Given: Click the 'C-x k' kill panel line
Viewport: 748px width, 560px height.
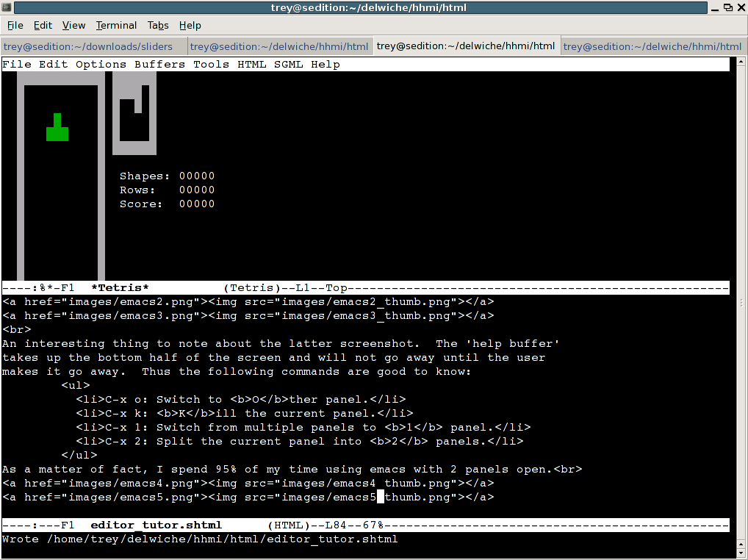Looking at the screenshot, I should (x=245, y=414).
